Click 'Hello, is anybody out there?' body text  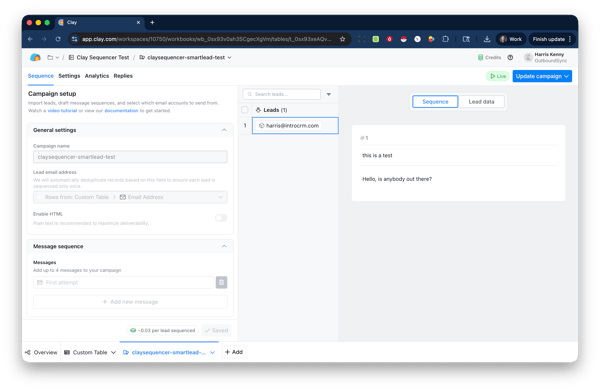[x=397, y=179]
